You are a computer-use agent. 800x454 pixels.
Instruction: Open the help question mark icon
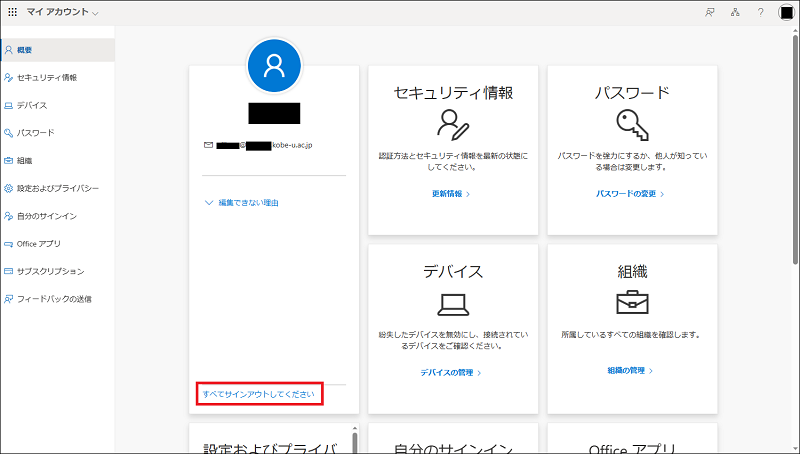(761, 12)
